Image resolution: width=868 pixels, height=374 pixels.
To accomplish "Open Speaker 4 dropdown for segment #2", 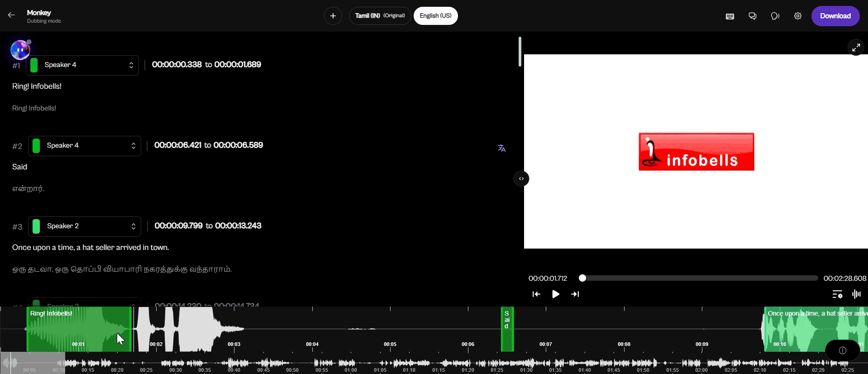I will (85, 146).
